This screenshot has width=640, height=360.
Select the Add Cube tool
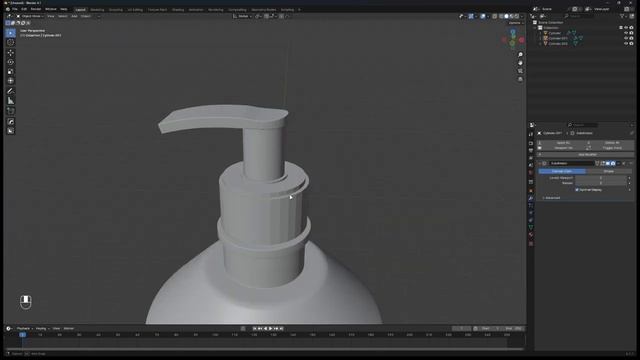(x=11, y=111)
